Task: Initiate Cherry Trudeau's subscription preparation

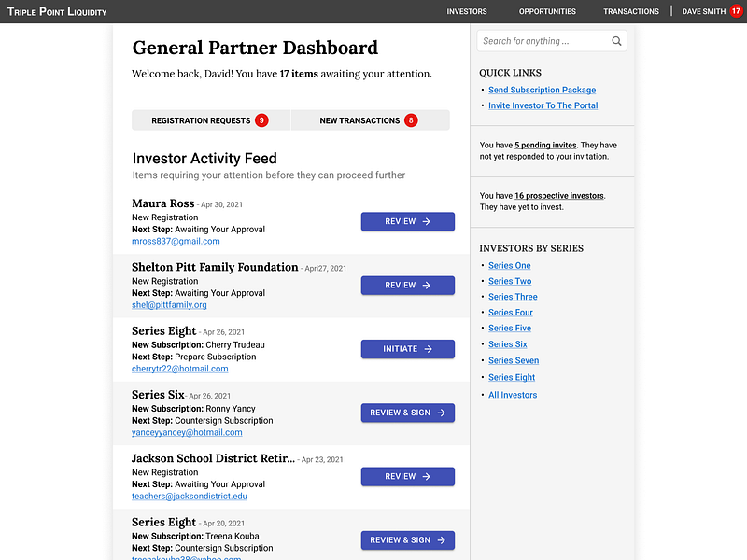Action: (407, 348)
